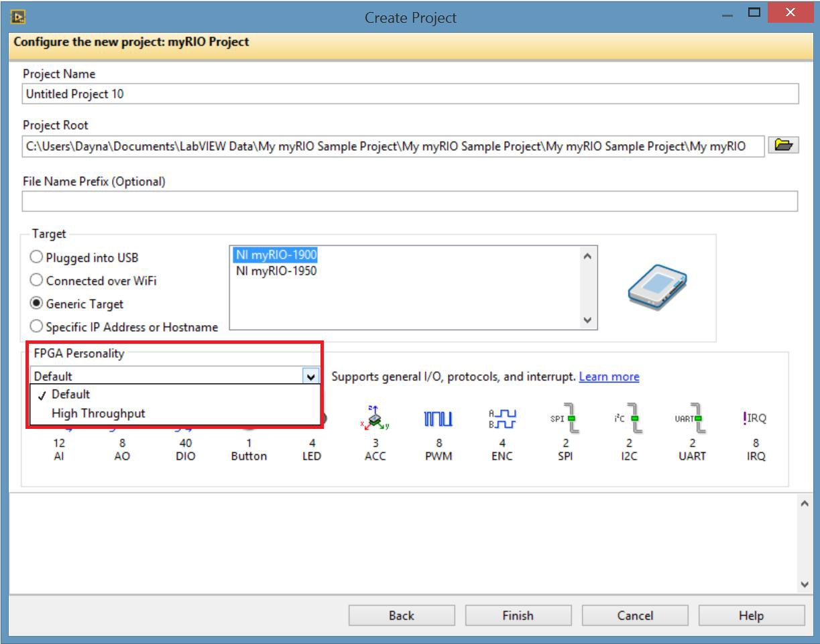
Task: Click the UART connector icon
Action: click(x=691, y=419)
